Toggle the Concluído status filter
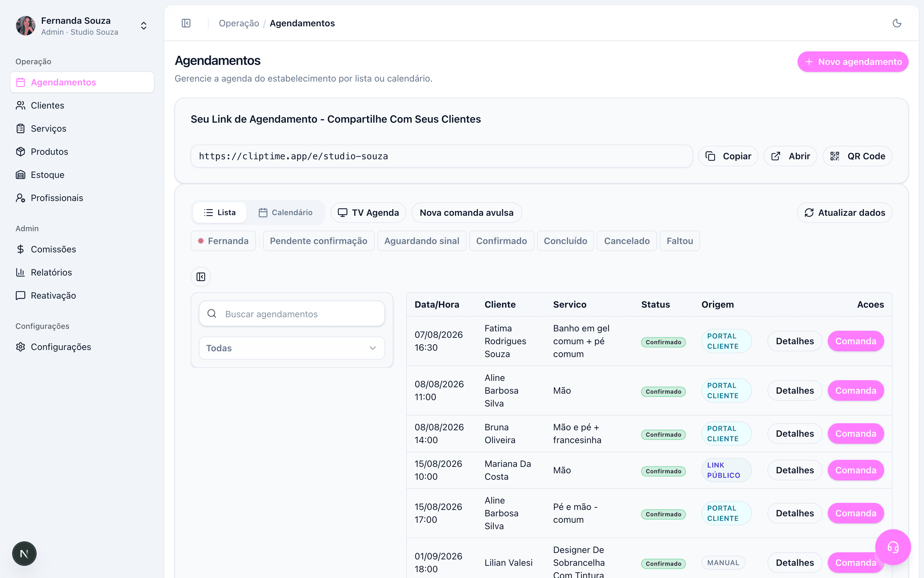924x578 pixels. (x=566, y=241)
